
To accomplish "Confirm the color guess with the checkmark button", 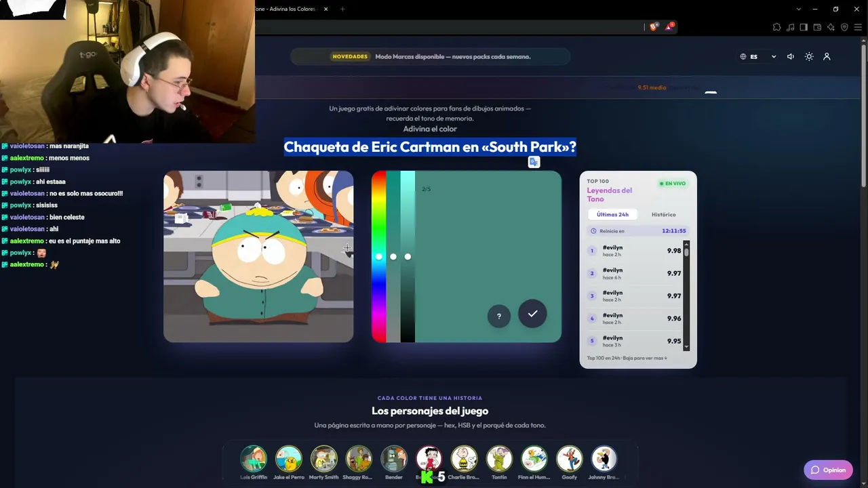I will (x=532, y=314).
